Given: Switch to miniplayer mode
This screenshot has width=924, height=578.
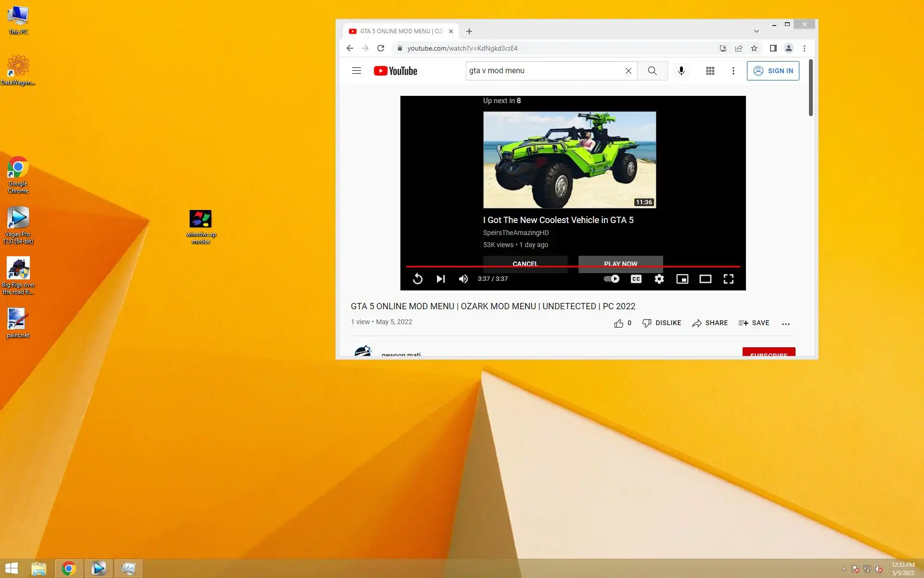Looking at the screenshot, I should (682, 279).
